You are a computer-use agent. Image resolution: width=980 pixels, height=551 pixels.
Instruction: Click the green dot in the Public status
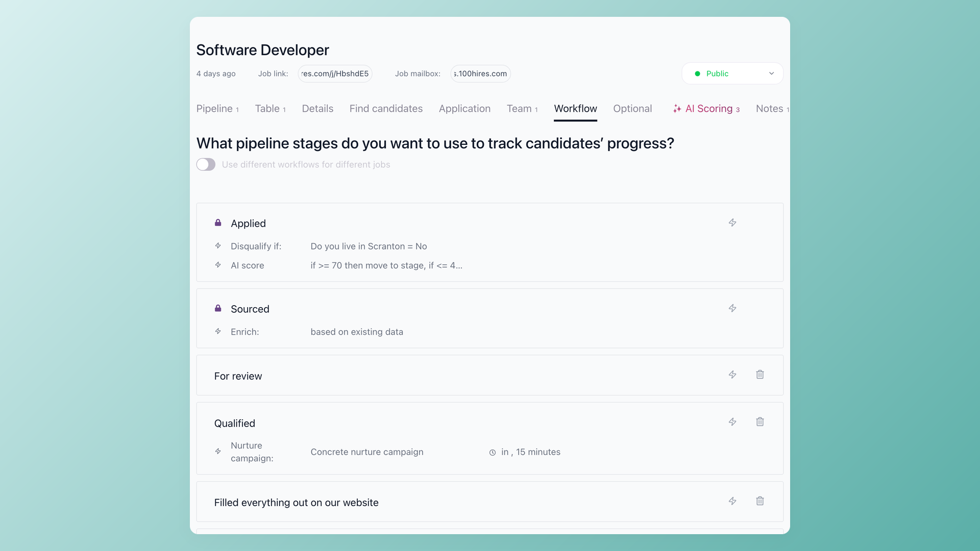coord(697,74)
